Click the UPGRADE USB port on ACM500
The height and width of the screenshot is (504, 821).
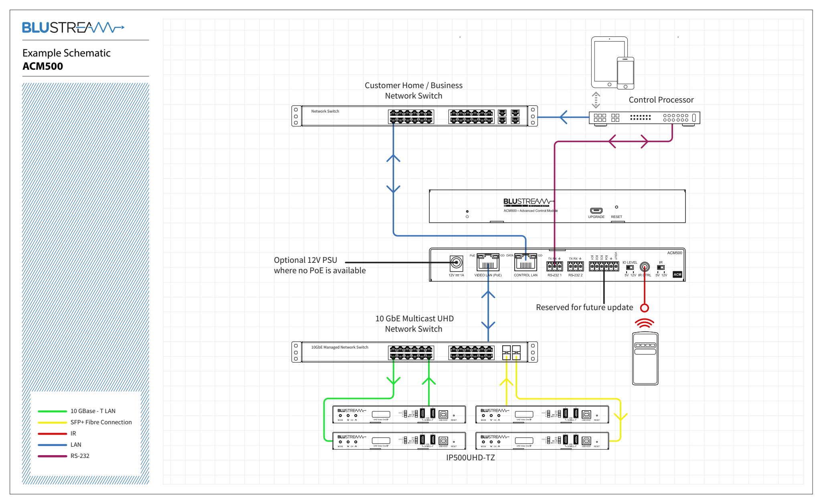[x=596, y=211]
